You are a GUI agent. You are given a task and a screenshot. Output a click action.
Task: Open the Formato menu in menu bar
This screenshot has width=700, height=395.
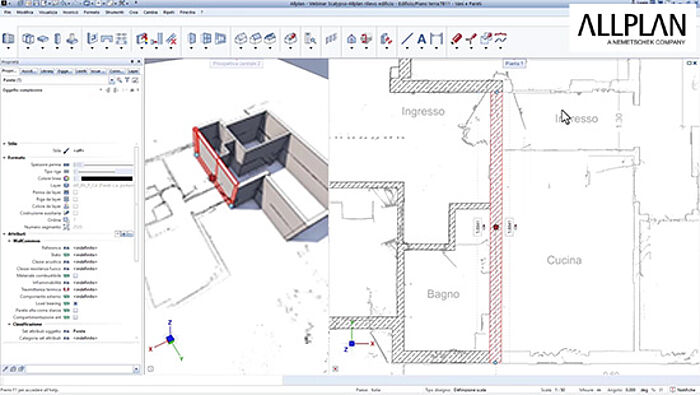pos(92,12)
